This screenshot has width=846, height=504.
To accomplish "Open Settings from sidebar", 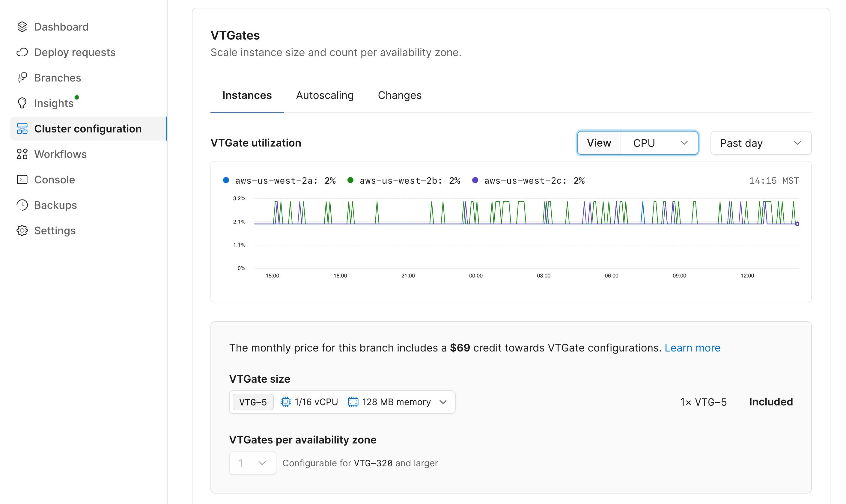I will point(55,231).
